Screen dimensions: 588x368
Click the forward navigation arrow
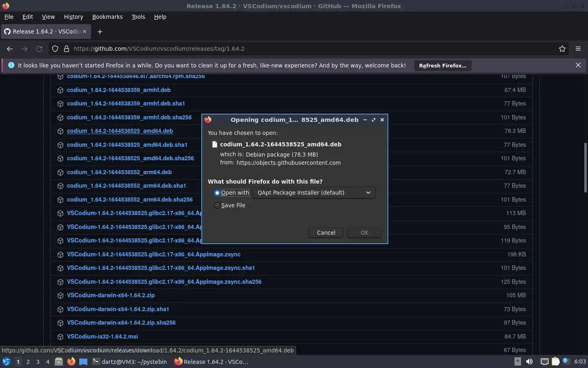(24, 49)
